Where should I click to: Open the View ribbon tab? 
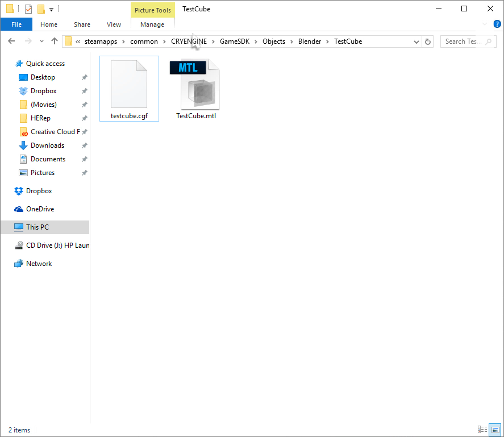114,24
